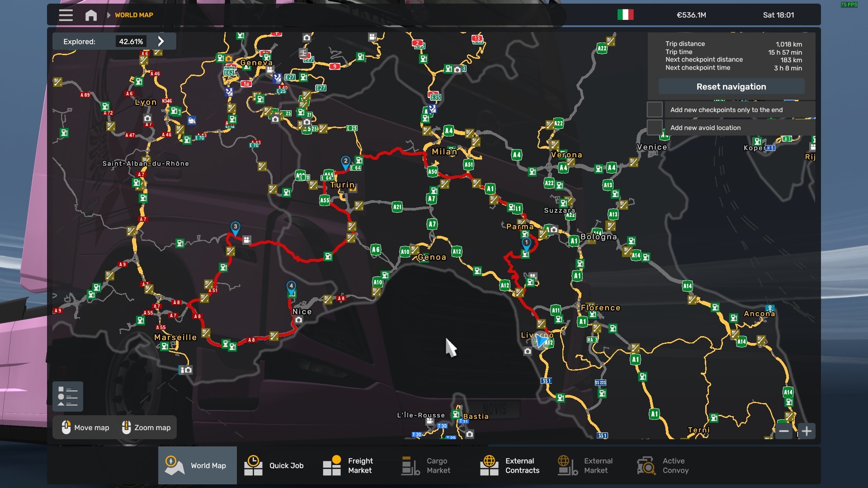Screen dimensions: 868x488
Task: Expand the Explored percentage panel arrow
Action: click(x=161, y=41)
